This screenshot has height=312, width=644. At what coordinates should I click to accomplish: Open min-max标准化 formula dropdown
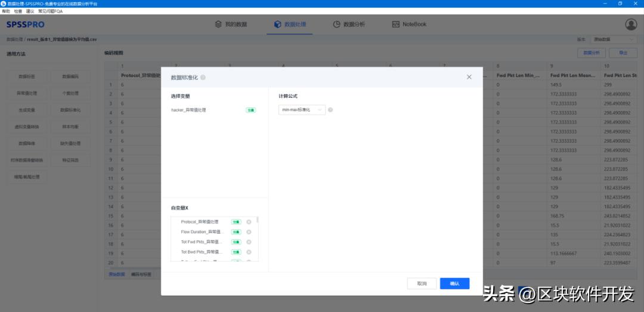[302, 110]
